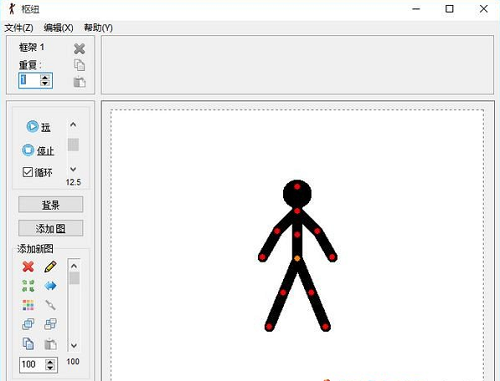500x381 pixels.
Task: Click the playback speed slider thumb
Action: (x=73, y=145)
